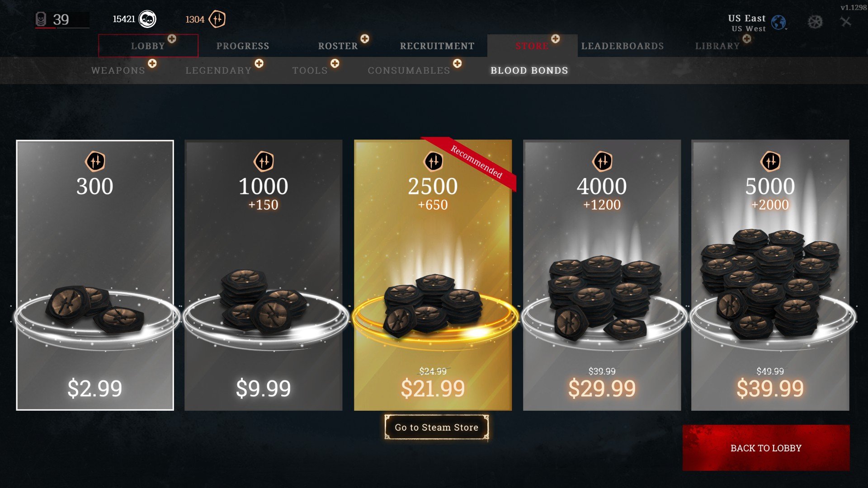Click the Blood Bonds currency icon at top

217,19
